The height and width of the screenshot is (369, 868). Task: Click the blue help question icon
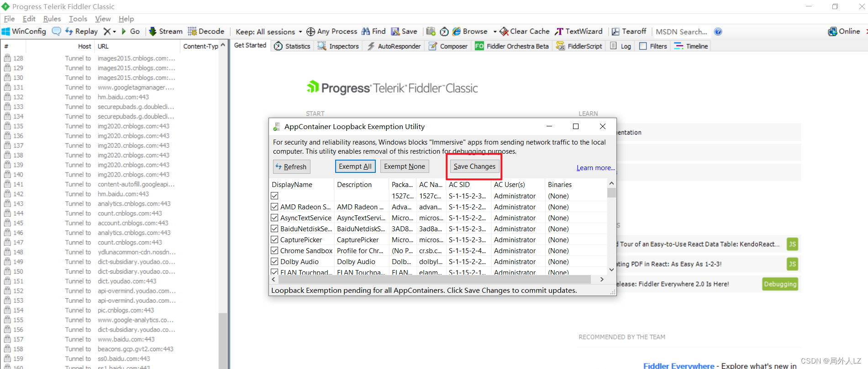point(718,31)
